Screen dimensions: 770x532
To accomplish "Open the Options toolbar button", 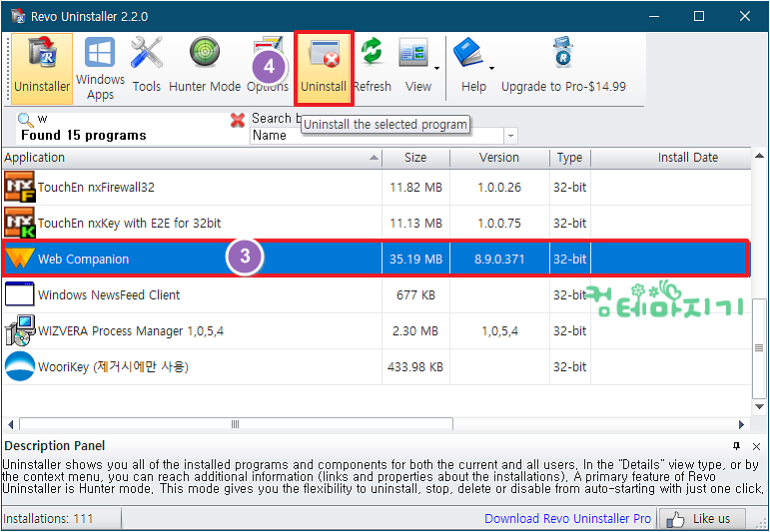I will [268, 65].
